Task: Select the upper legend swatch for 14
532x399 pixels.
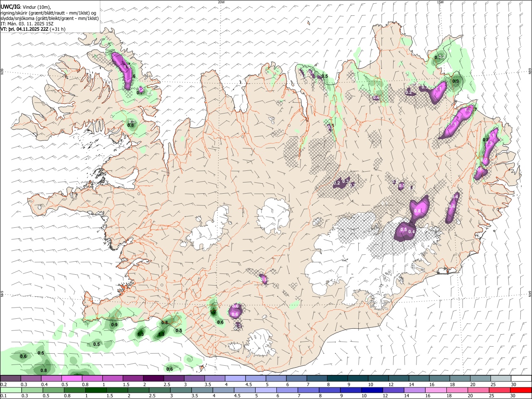Action: tap(419, 378)
